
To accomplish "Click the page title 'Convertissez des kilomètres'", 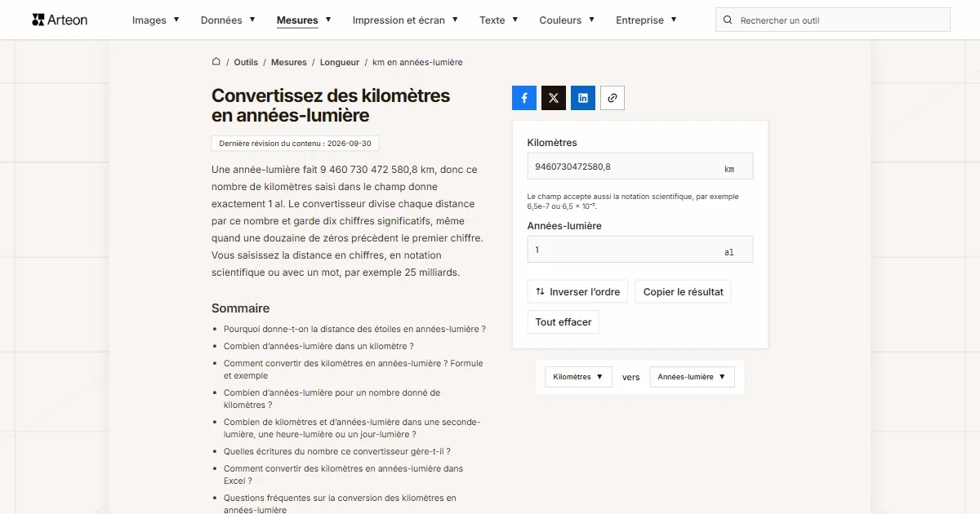I will click(x=331, y=105).
